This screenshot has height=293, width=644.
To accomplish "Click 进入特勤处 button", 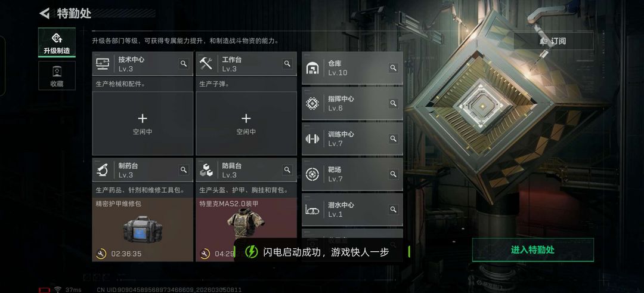I will coord(532,250).
